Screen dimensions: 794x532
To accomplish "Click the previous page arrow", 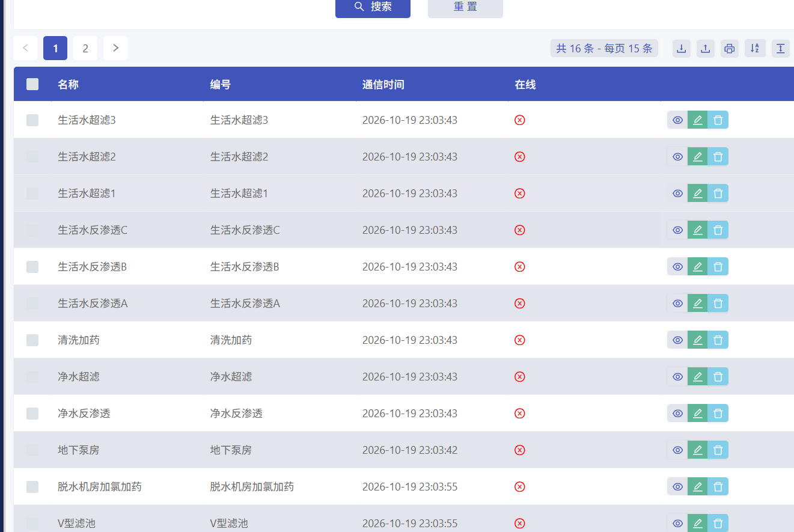I will [25, 48].
